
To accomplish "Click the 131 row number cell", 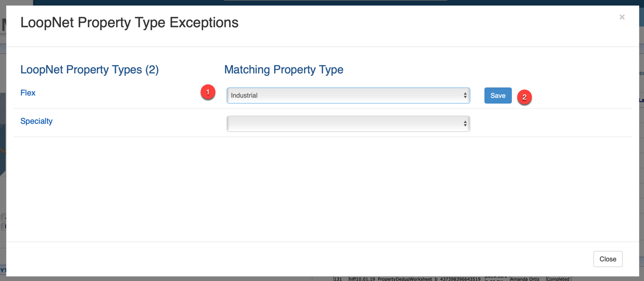I will pos(338,279).
